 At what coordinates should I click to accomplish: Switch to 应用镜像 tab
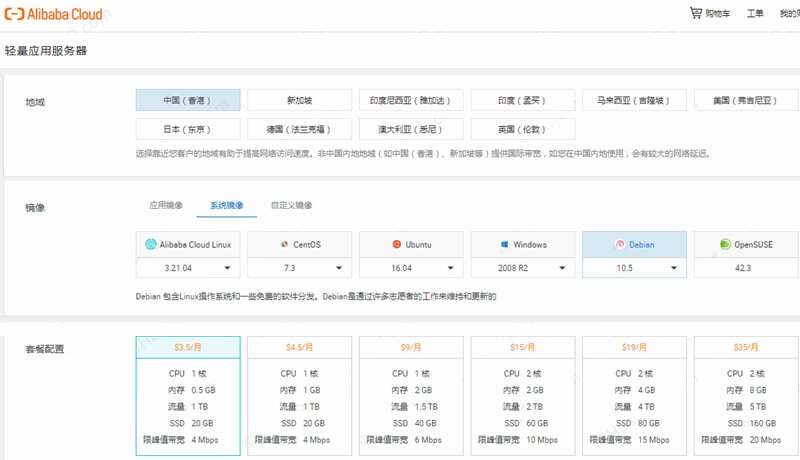[x=166, y=205]
